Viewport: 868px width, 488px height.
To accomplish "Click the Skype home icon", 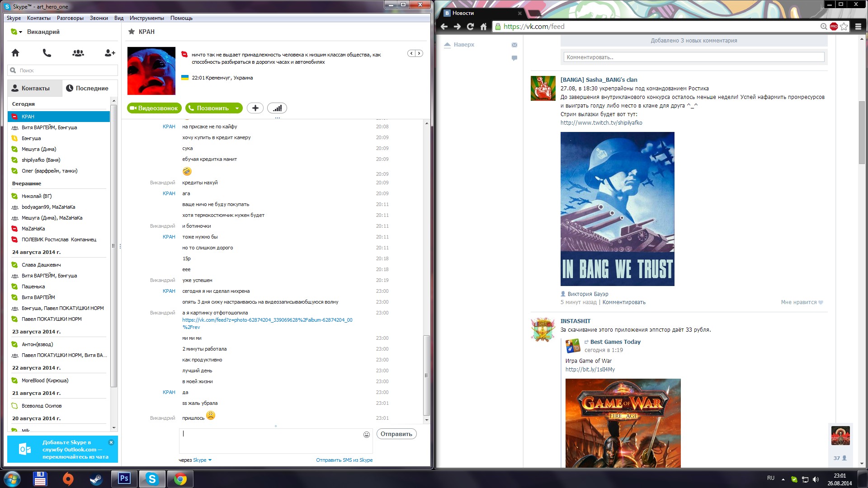I will [x=15, y=53].
